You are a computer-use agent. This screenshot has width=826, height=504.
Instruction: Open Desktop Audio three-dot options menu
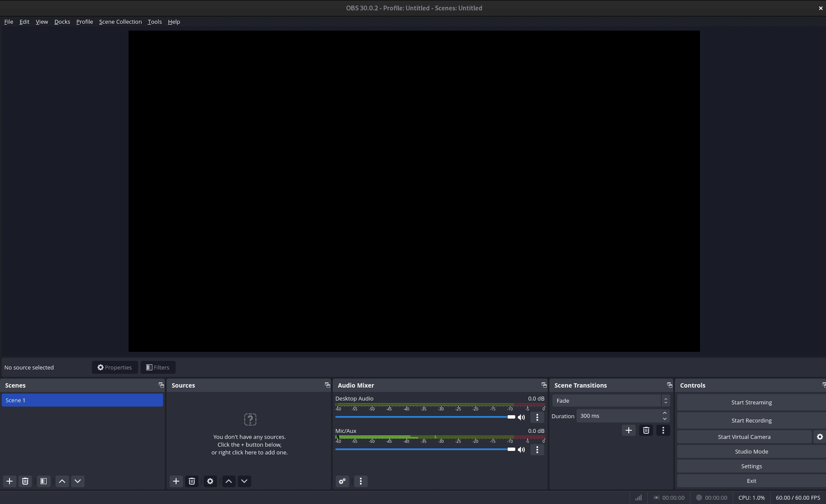537,417
